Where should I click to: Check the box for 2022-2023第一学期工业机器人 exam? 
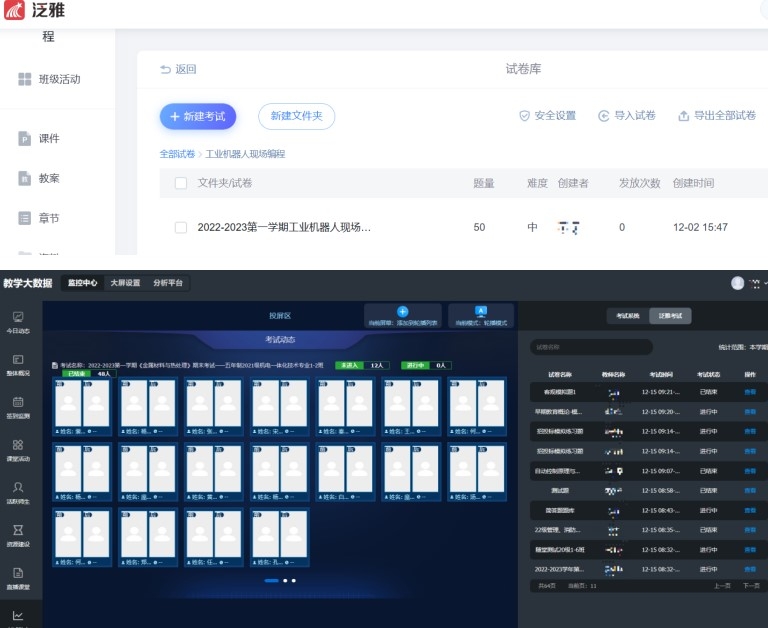click(181, 228)
